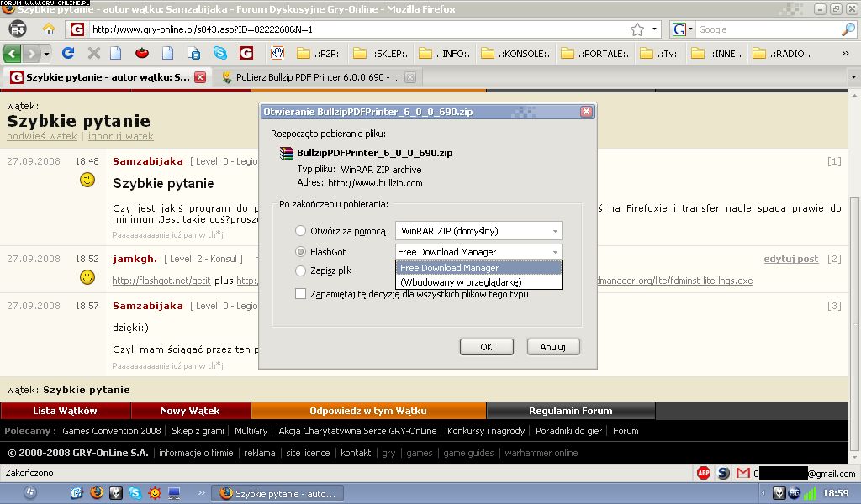Click the Show Desktop monitor icon in taskbar
This screenshot has height=504, width=861.
(174, 493)
